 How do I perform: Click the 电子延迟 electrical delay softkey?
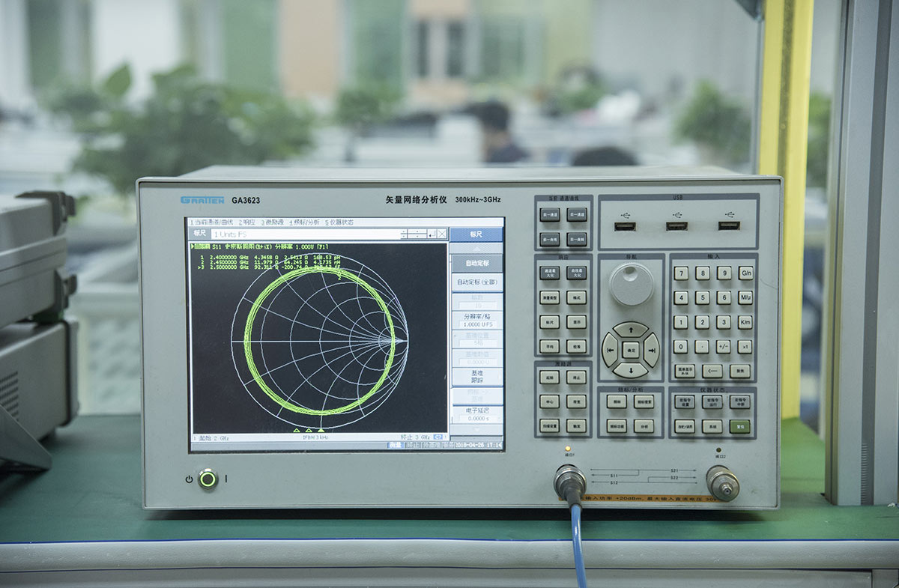click(x=476, y=414)
